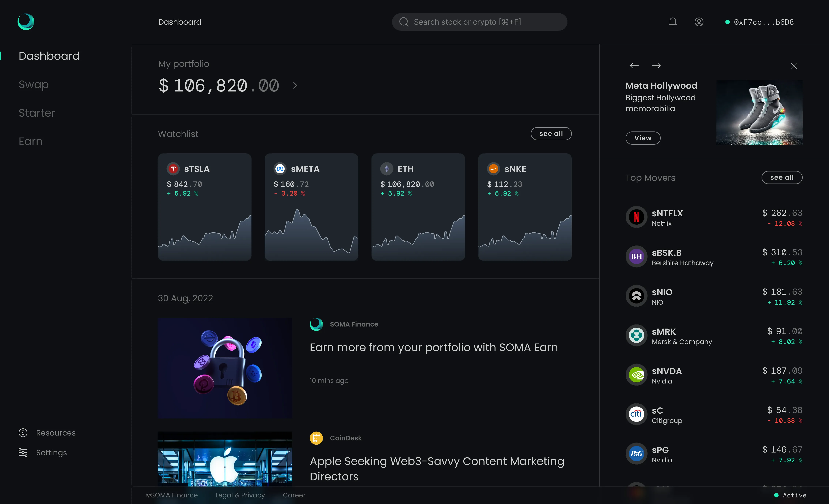Click the Settings sliders icon
The height and width of the screenshot is (504, 829).
(x=23, y=452)
